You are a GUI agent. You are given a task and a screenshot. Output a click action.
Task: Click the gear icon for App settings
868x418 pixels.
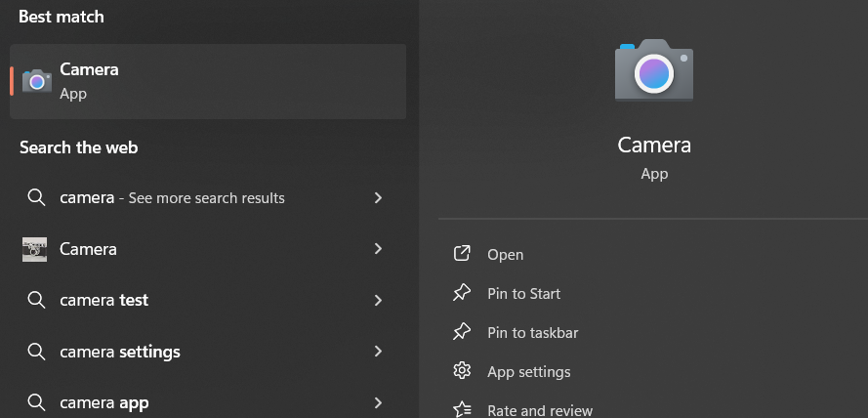coord(462,371)
